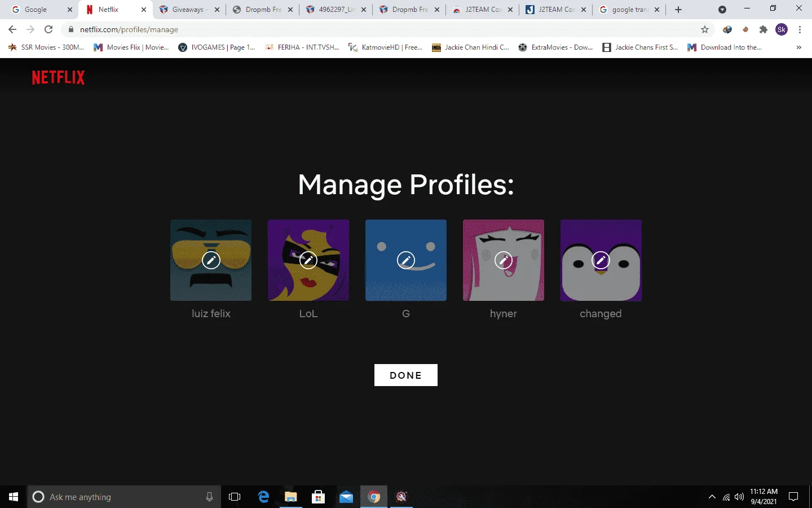This screenshot has width=812, height=508.
Task: Bookmark this page with star icon
Action: pos(704,29)
